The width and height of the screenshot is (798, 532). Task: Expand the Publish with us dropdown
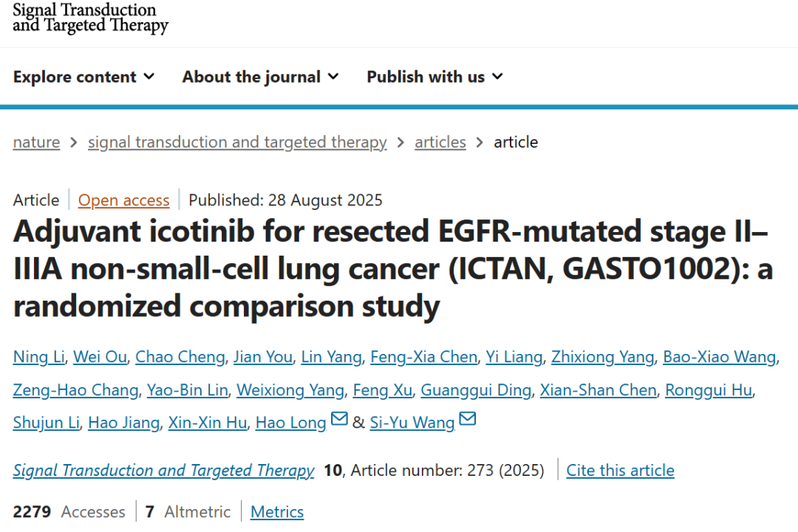[x=434, y=77]
